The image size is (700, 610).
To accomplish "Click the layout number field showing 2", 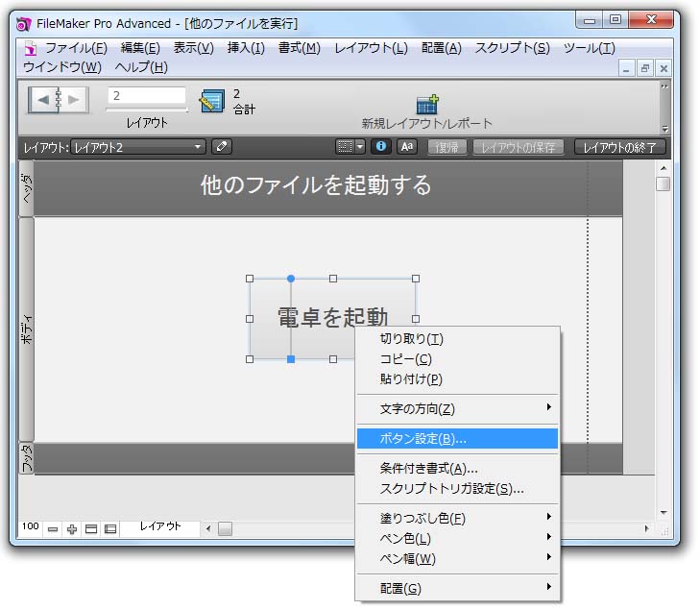I will [x=146, y=95].
